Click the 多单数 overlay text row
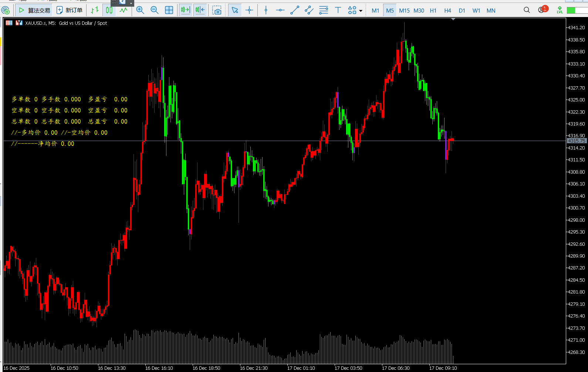Screen dimensions: 588x372 (x=70, y=99)
